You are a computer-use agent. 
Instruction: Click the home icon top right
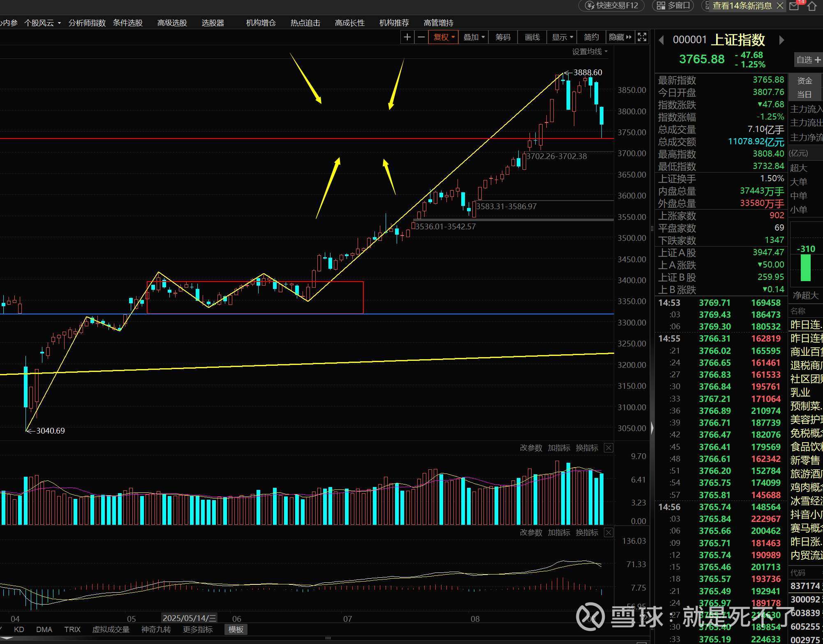[x=812, y=6]
